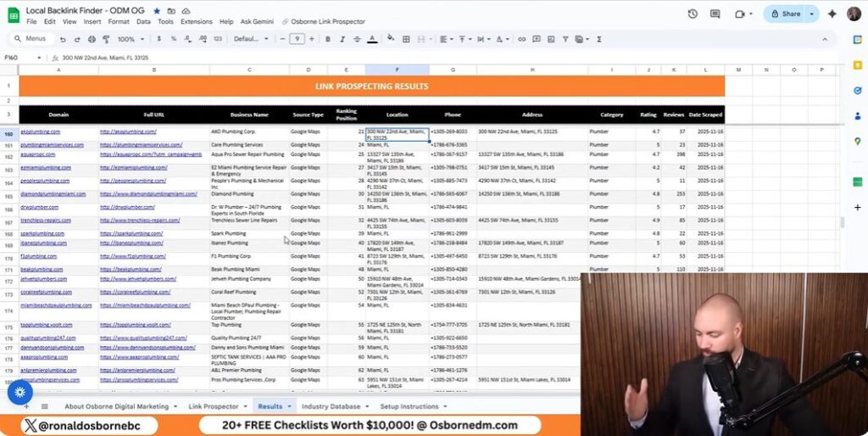Open horizontal align dropdown
868x436 pixels.
[445, 39]
